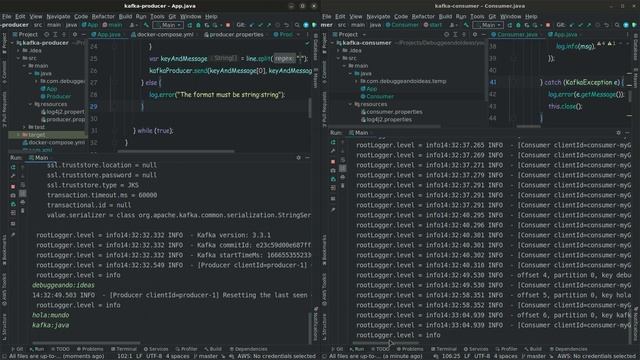This screenshot has height=360, width=640.
Task: Collapse resources folder in kafka-consumer tree
Action: pos(350,104)
